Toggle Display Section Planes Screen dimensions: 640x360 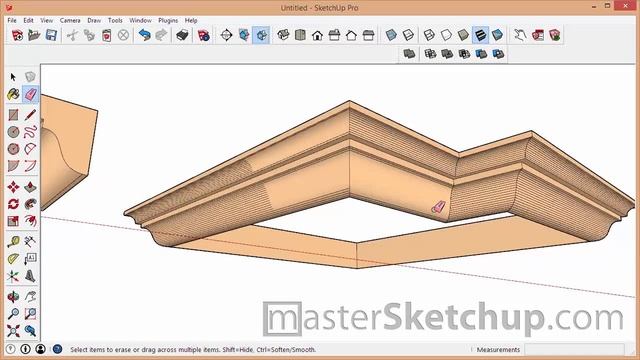tap(244, 35)
